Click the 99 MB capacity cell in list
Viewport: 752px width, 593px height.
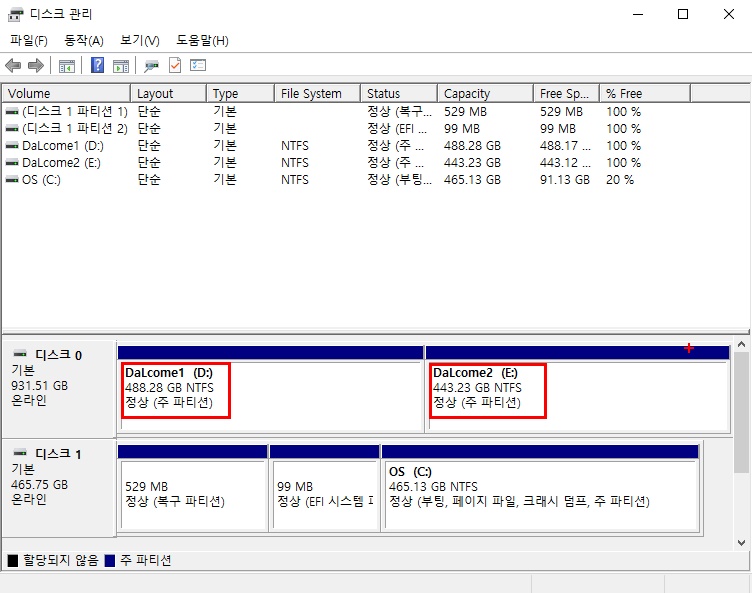pos(462,129)
